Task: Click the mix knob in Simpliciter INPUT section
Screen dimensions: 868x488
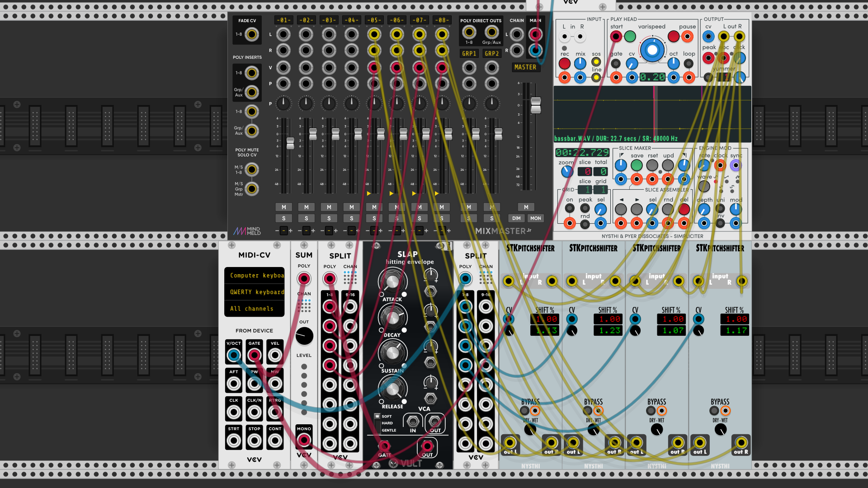Action: (x=580, y=64)
